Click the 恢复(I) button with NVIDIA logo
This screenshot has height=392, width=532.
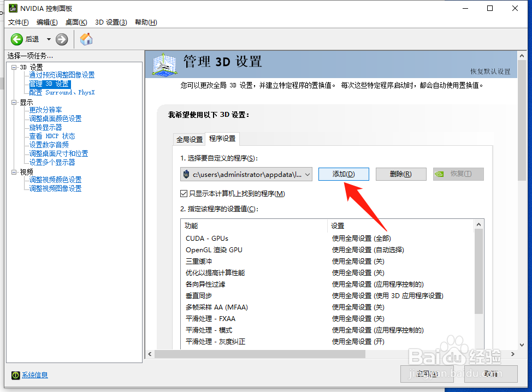(x=458, y=174)
